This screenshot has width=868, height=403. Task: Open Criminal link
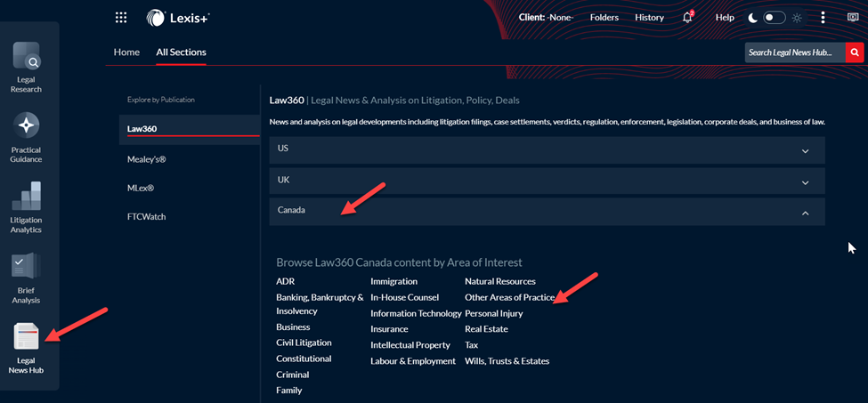coord(293,375)
